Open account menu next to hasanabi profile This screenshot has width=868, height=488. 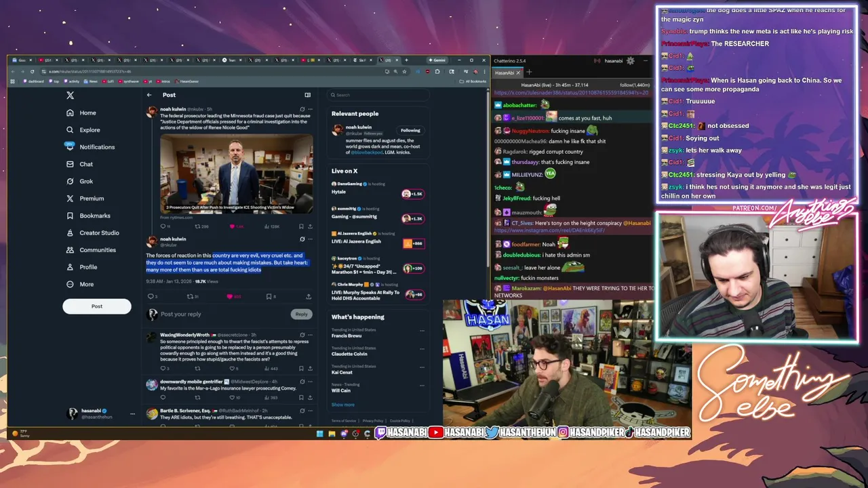[x=132, y=413]
